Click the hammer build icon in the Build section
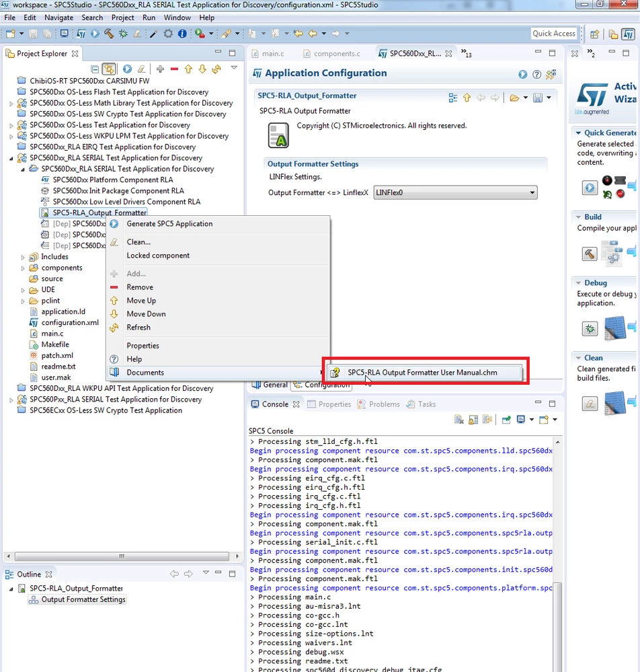 pyautogui.click(x=590, y=254)
